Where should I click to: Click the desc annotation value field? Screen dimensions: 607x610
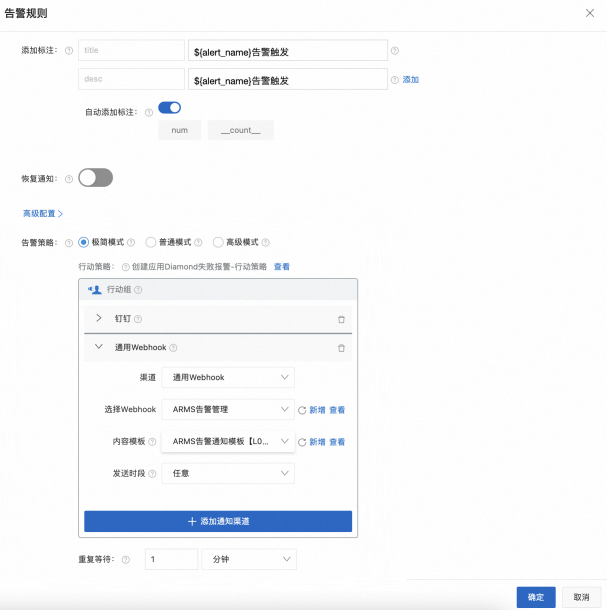coord(288,79)
